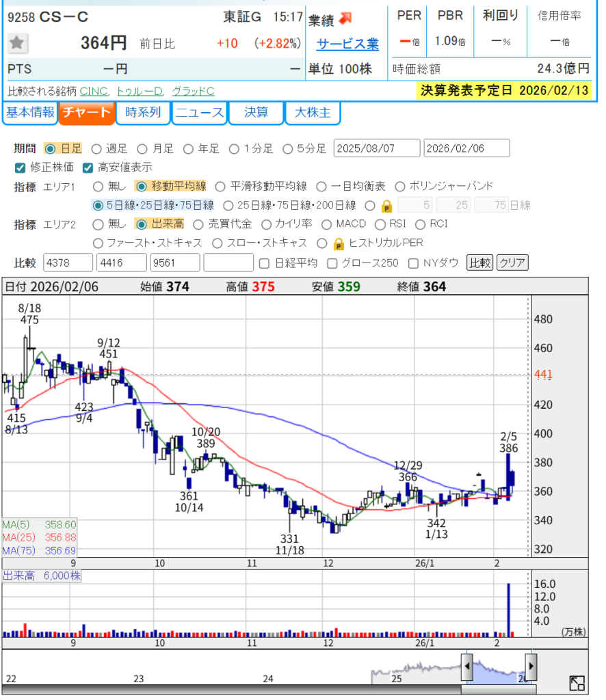Enable the 日経平均 comparison checkbox

pos(265,263)
